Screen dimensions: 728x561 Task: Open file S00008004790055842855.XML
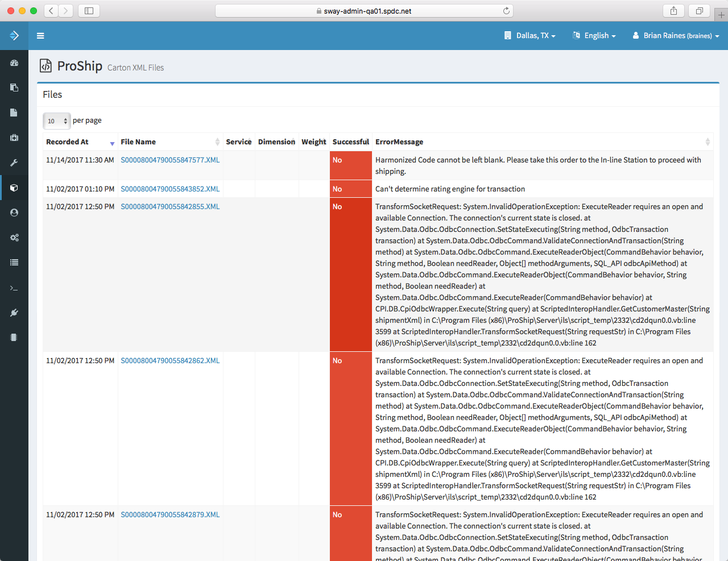pos(170,207)
